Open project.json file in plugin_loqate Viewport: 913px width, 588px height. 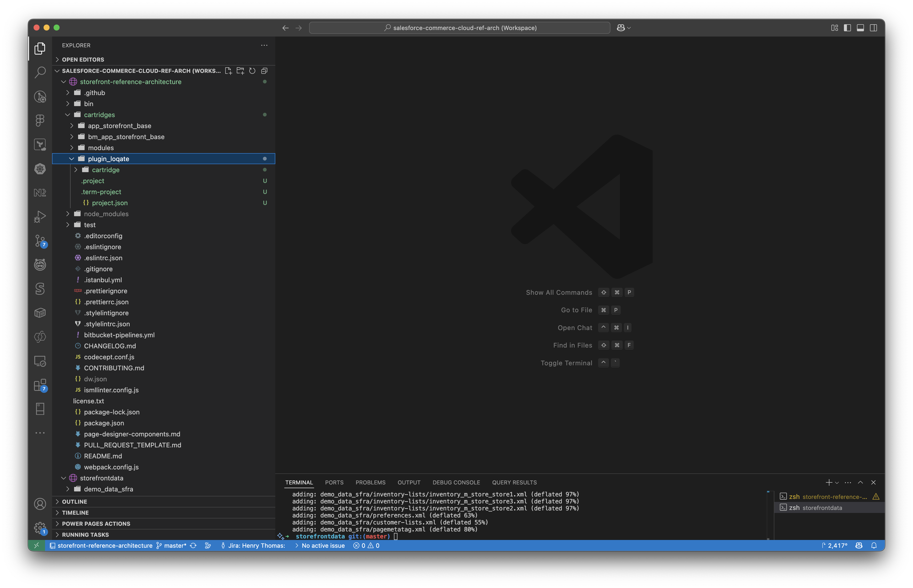pyautogui.click(x=163, y=203)
